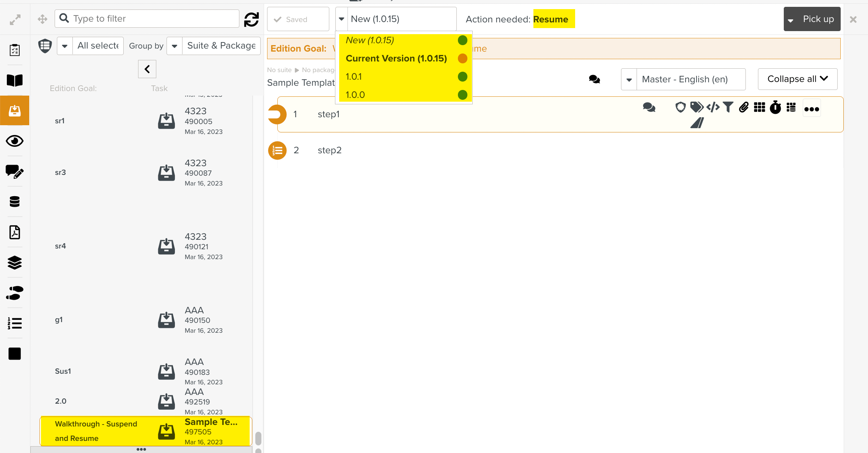Viewport: 868px width, 453px height.
Task: Click the code brackets icon on step1
Action: 713,107
